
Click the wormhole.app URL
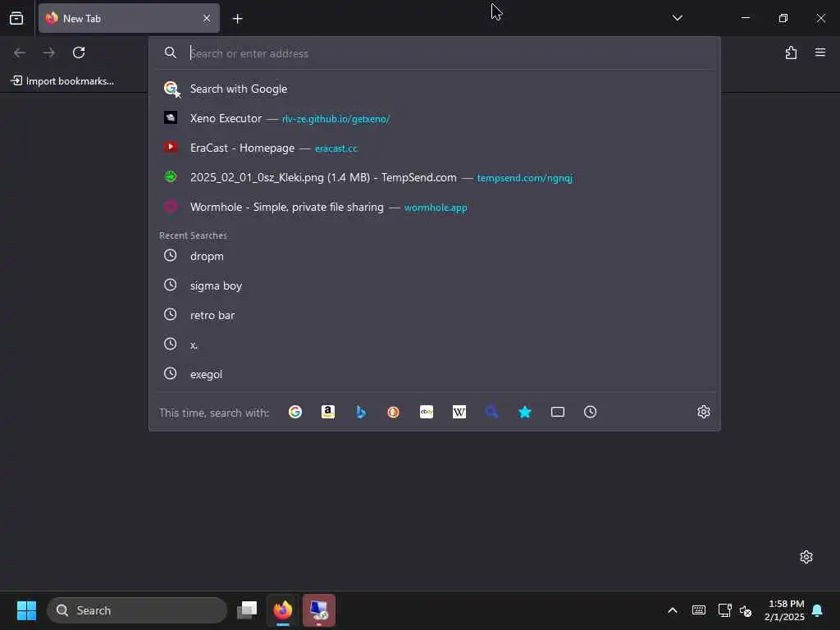pyautogui.click(x=436, y=208)
